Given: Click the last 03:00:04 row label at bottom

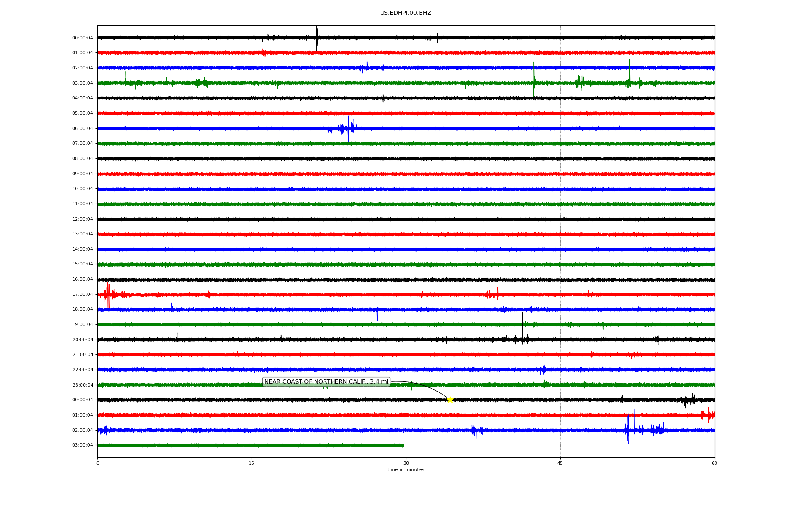Looking at the screenshot, I should [82, 445].
